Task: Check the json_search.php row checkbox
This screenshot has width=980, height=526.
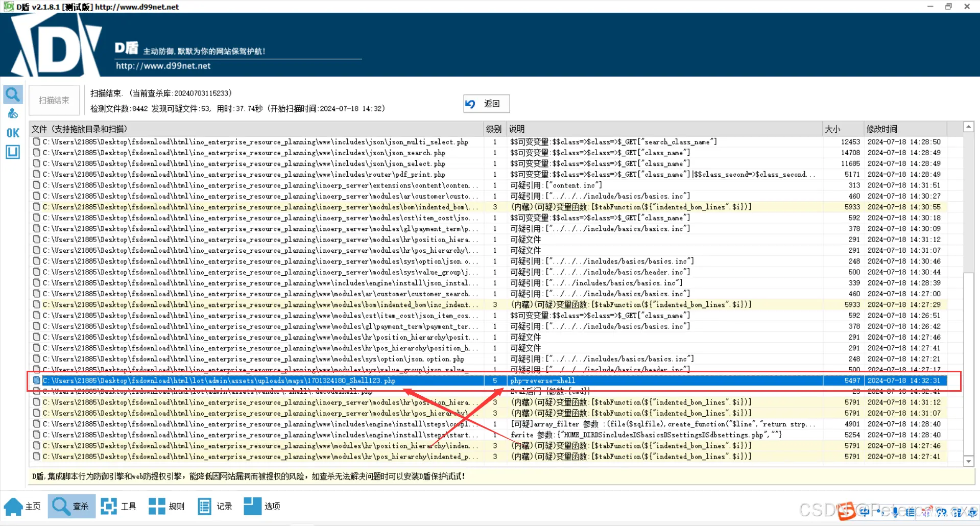Action: click(36, 153)
